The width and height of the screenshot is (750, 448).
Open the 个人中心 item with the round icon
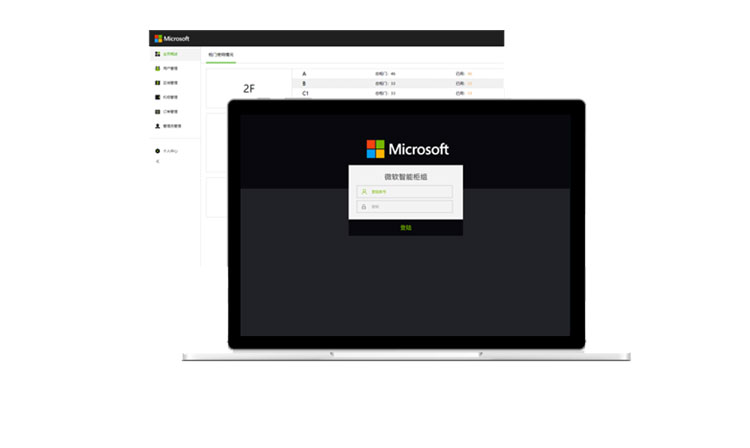click(x=166, y=151)
